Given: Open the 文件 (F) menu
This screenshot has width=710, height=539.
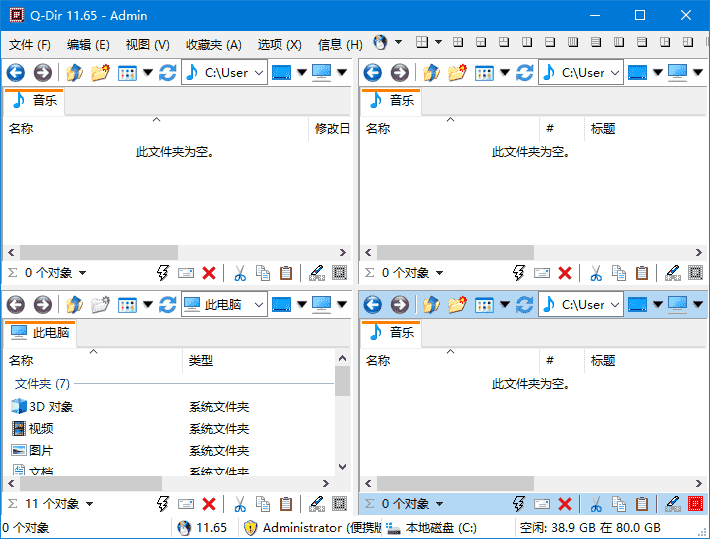Looking at the screenshot, I should [x=30, y=44].
